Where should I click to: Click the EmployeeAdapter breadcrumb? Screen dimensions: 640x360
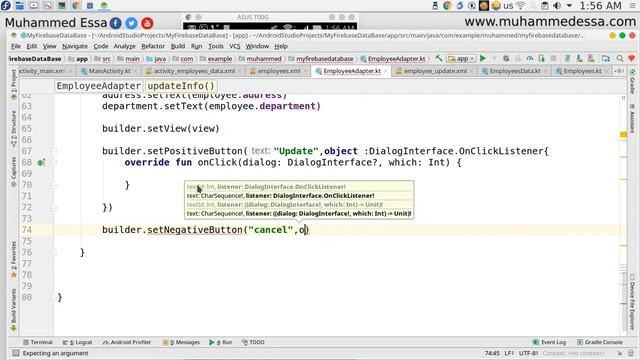click(x=98, y=86)
